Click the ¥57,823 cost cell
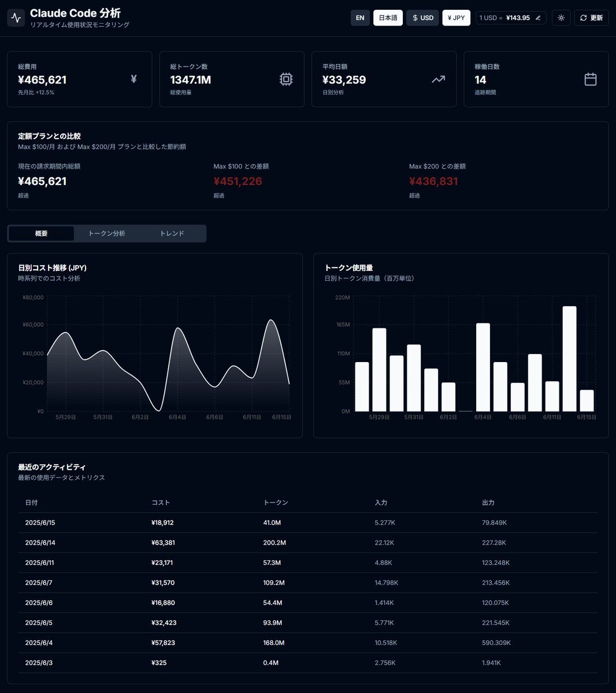 tap(163, 643)
